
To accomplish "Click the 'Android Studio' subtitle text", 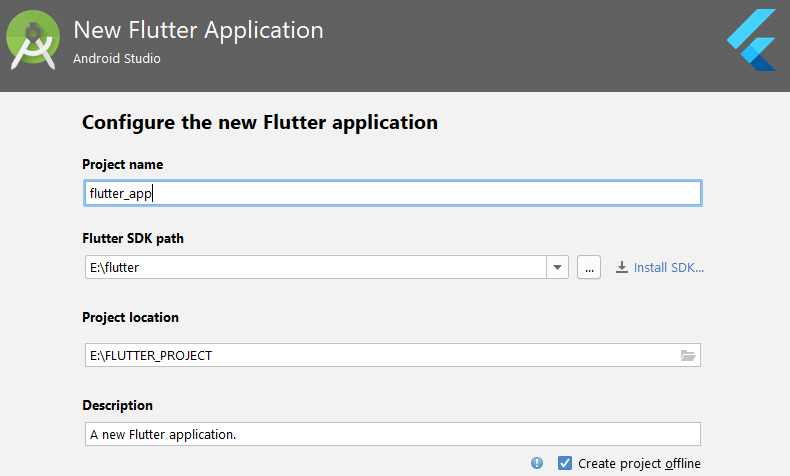I will [x=117, y=58].
